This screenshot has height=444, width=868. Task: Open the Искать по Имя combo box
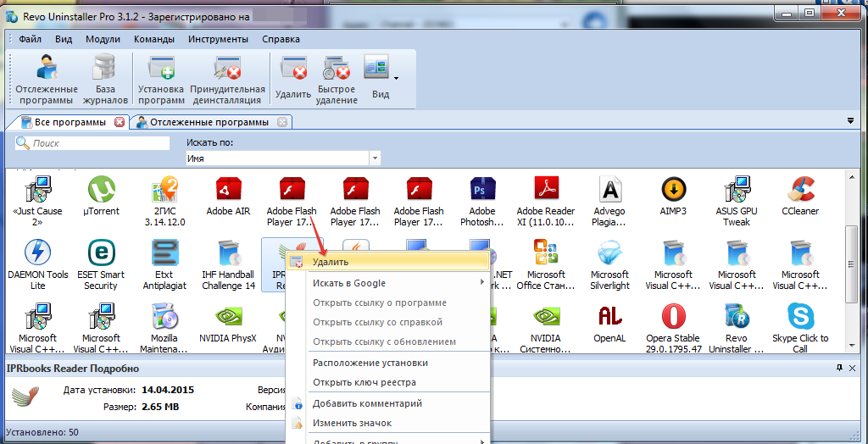(283, 158)
